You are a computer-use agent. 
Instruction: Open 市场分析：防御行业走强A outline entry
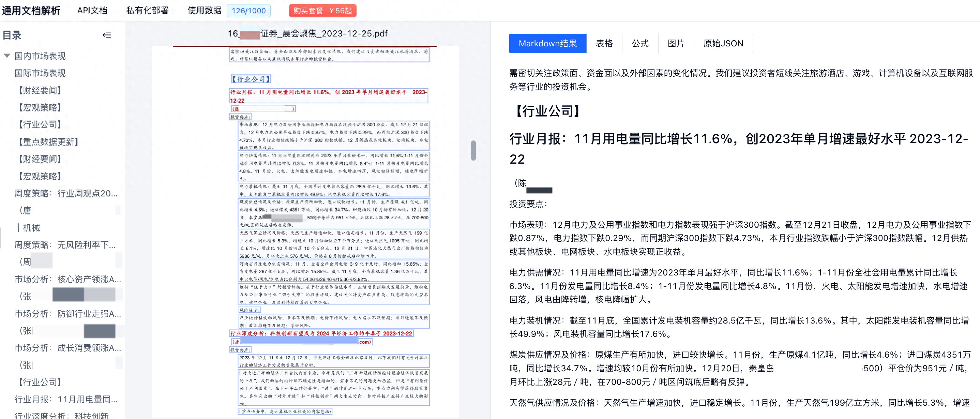pos(68,314)
